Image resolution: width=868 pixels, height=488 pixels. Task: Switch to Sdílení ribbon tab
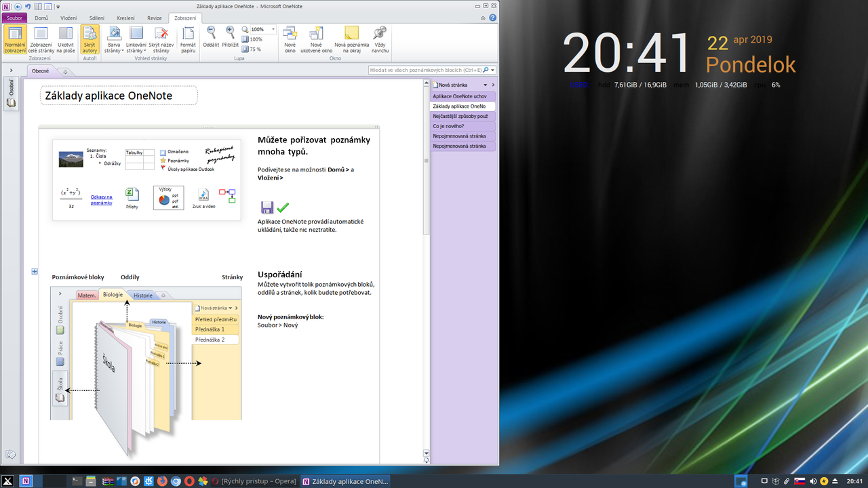[x=97, y=18]
